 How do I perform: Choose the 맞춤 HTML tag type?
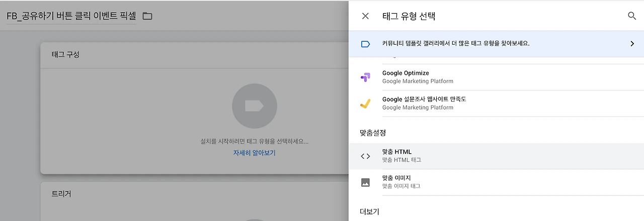(496, 156)
